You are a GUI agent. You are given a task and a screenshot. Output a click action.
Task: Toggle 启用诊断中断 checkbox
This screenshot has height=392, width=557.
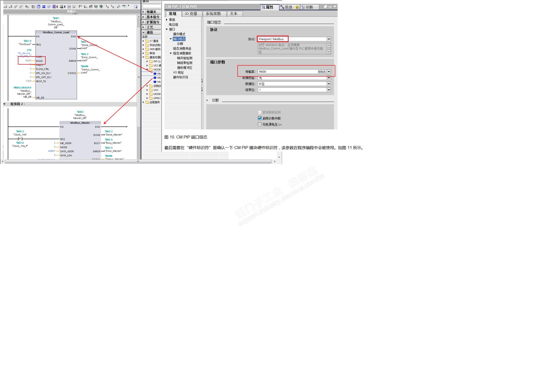(260, 118)
